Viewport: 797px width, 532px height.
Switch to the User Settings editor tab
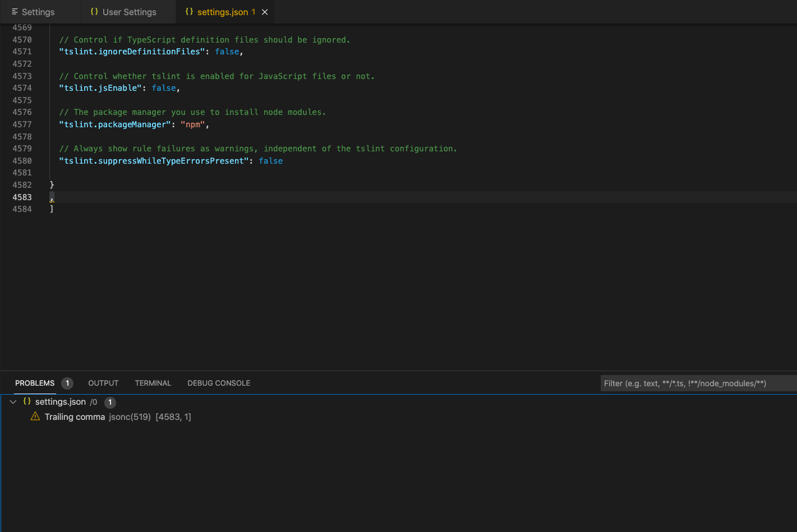click(129, 12)
